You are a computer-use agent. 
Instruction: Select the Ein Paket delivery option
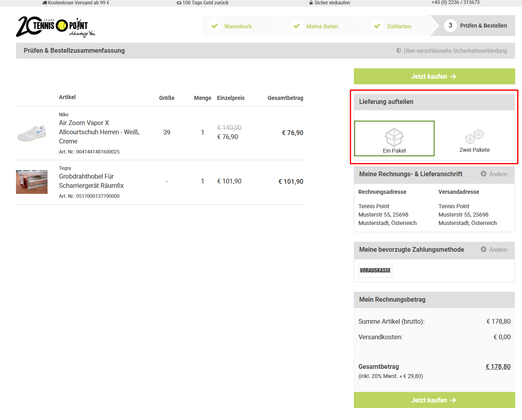(394, 138)
